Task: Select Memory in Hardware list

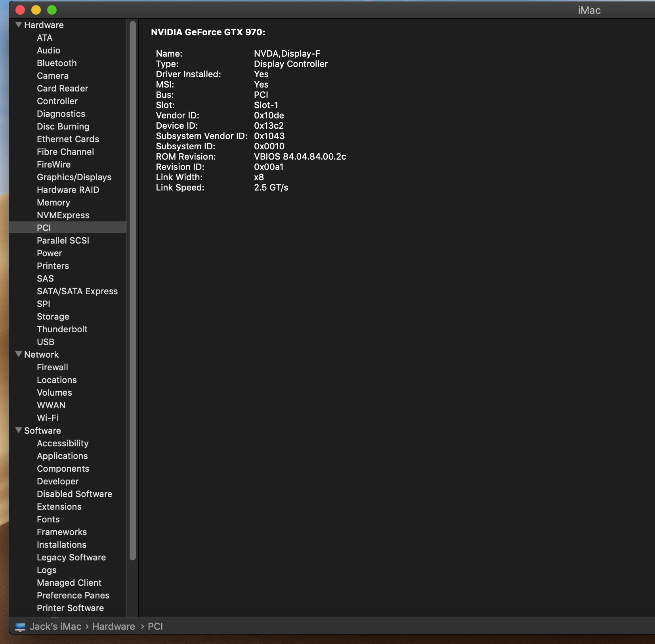Action: tap(53, 202)
